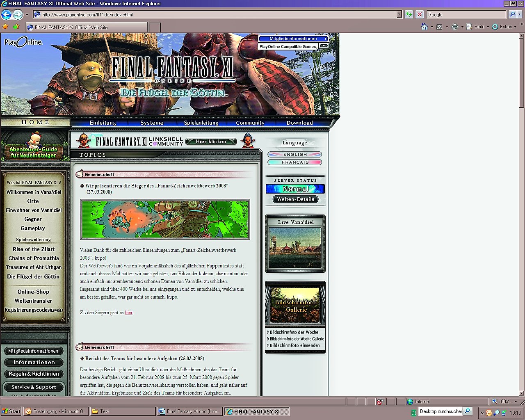Image resolution: width=525 pixels, height=420 pixels.
Task: Expand the address bar history dropdown
Action: pos(399,15)
